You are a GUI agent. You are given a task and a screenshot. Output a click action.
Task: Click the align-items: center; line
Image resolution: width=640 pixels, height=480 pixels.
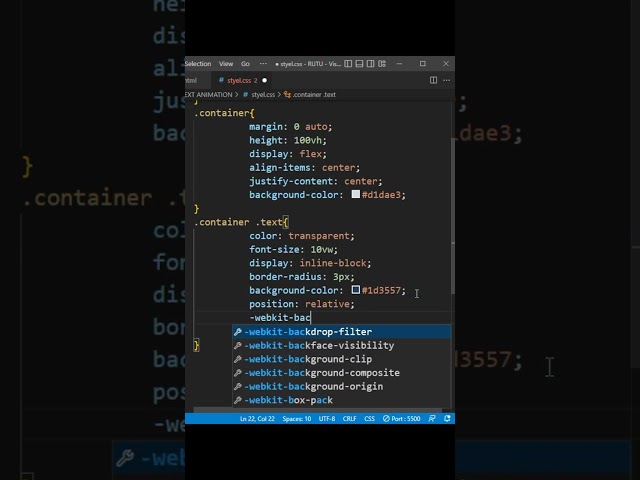tap(304, 168)
